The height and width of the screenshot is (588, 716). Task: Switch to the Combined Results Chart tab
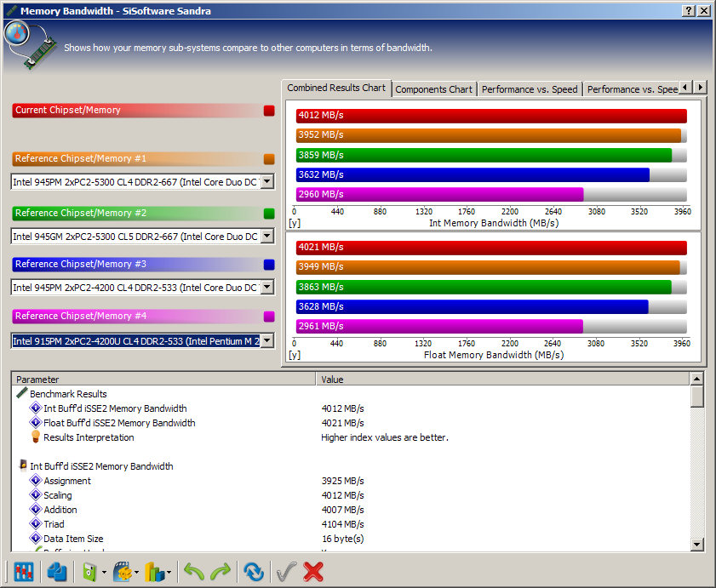pyautogui.click(x=336, y=88)
